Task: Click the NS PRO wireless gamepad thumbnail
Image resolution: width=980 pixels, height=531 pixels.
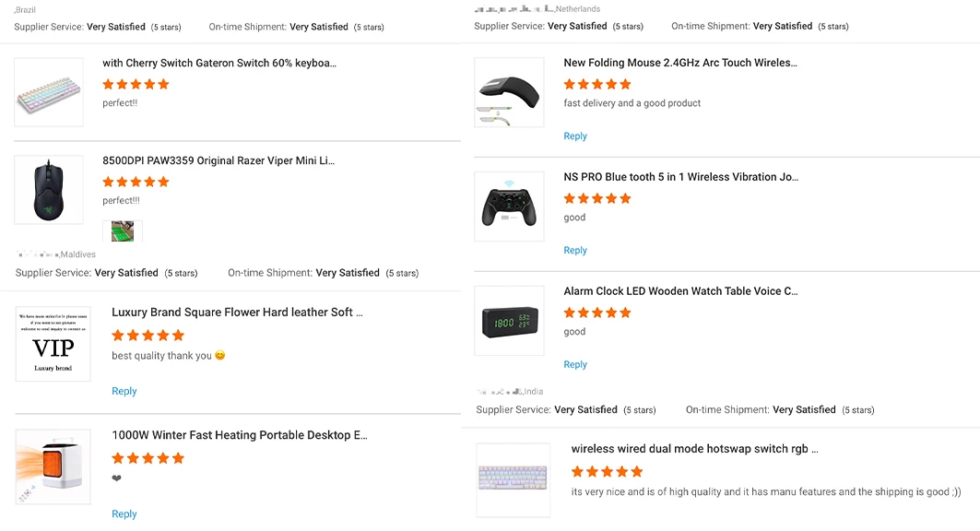Action: [509, 206]
